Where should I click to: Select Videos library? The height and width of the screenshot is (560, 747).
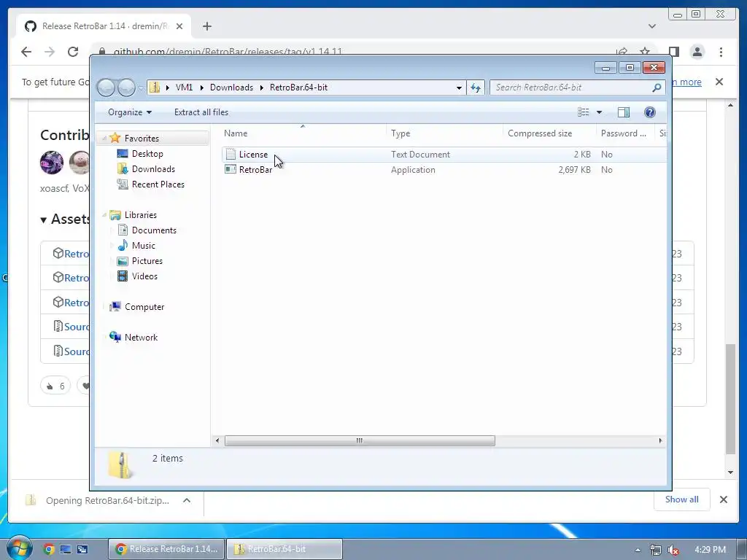pos(144,276)
